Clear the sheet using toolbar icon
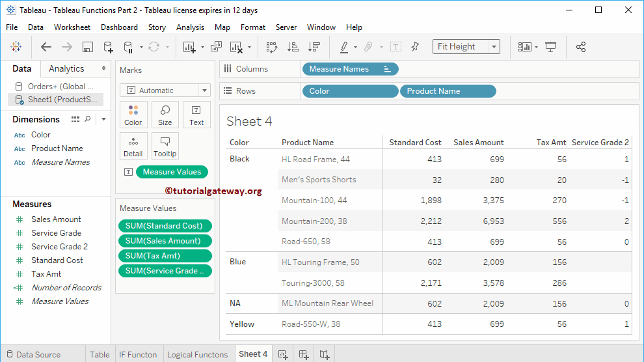 pos(236,47)
